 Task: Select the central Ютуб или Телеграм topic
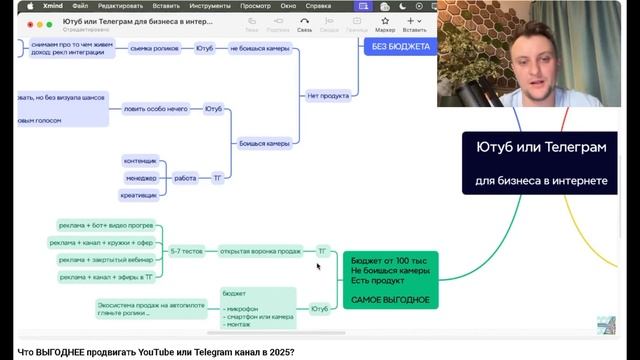(540, 163)
